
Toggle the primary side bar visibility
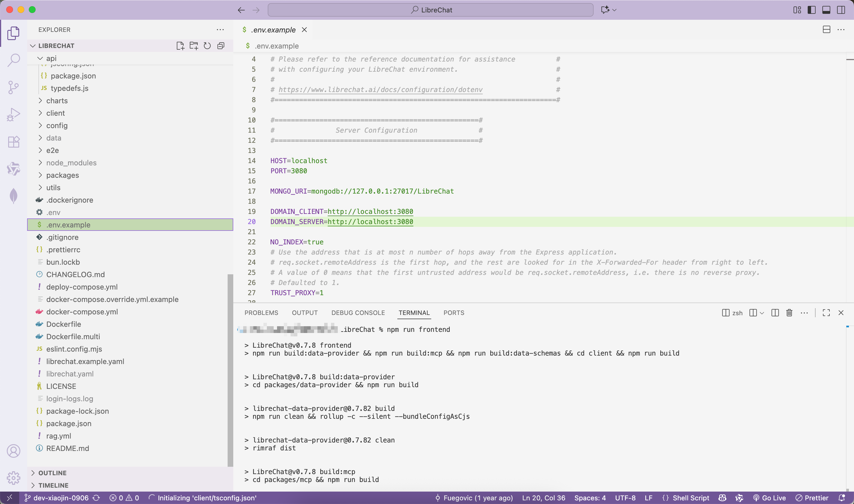(812, 10)
